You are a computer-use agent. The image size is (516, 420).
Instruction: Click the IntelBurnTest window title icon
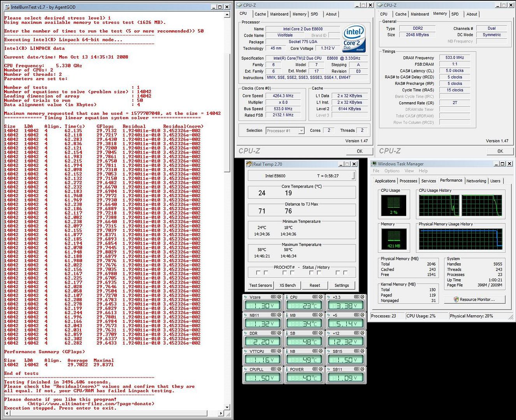7,7
